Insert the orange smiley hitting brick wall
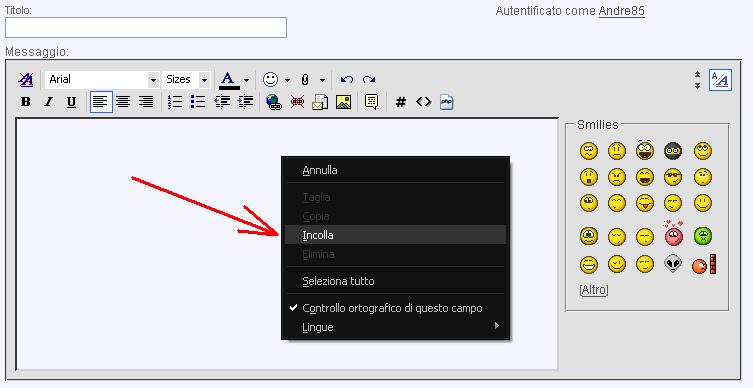753x388 pixels. 704,264
